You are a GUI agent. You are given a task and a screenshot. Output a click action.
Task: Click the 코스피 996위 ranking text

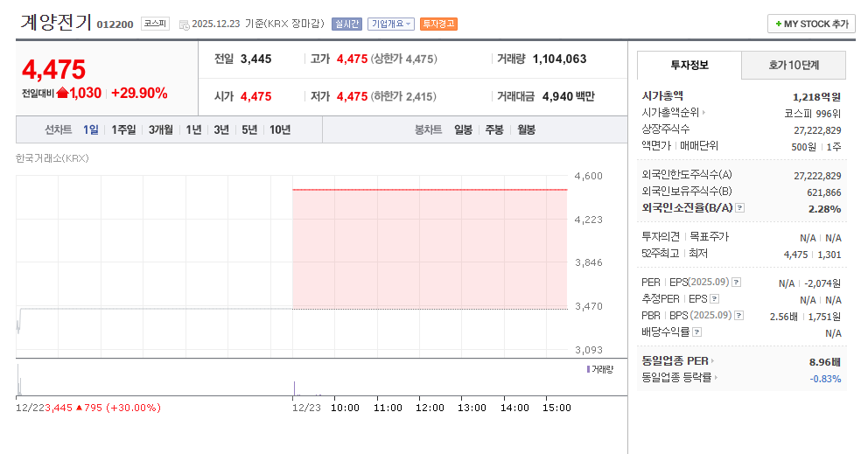[x=813, y=114]
